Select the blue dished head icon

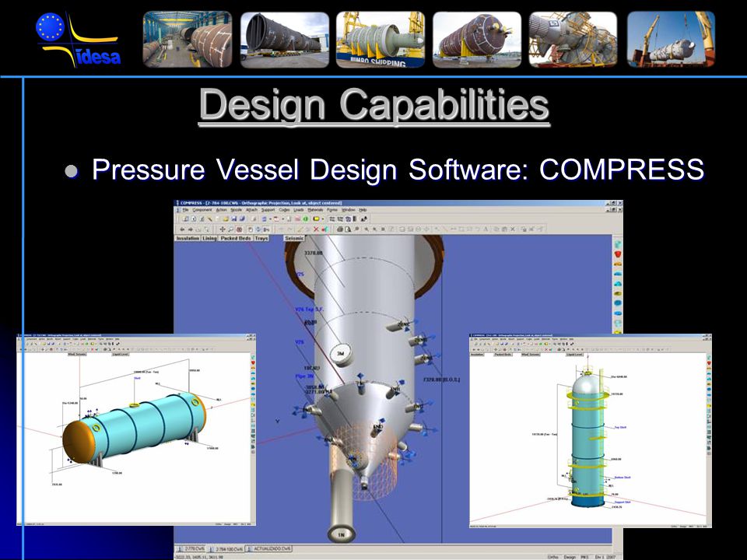(618, 274)
